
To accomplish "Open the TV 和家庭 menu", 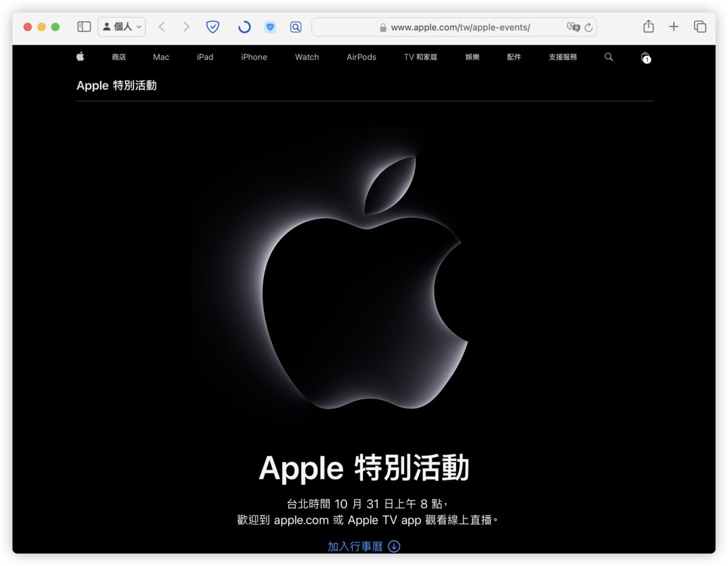I will (420, 57).
